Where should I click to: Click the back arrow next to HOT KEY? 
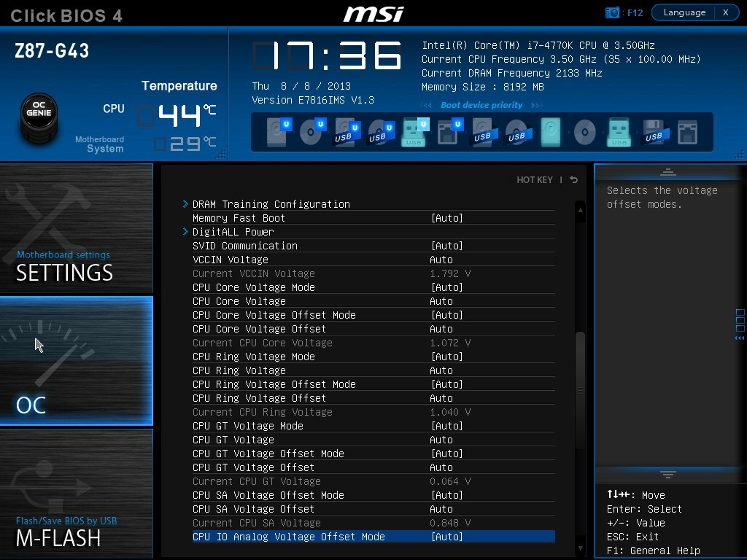click(574, 179)
